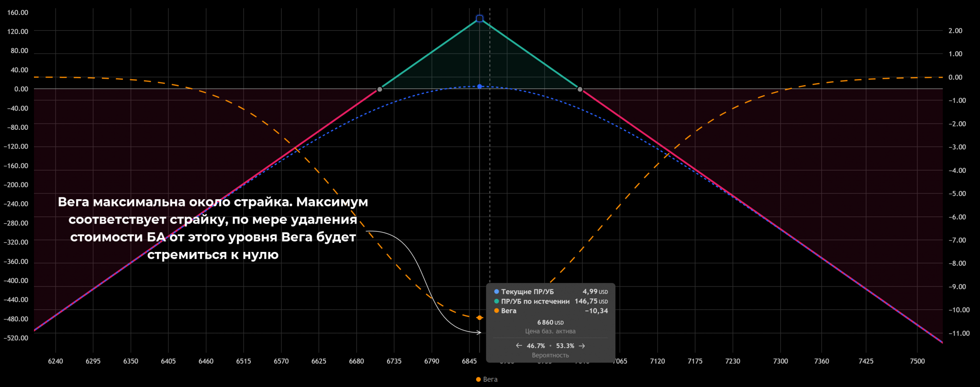Viewport: 980px width, 387px height.
Task: Click the Текущие ПР/УБ row in the tooltip
Action: [527, 292]
